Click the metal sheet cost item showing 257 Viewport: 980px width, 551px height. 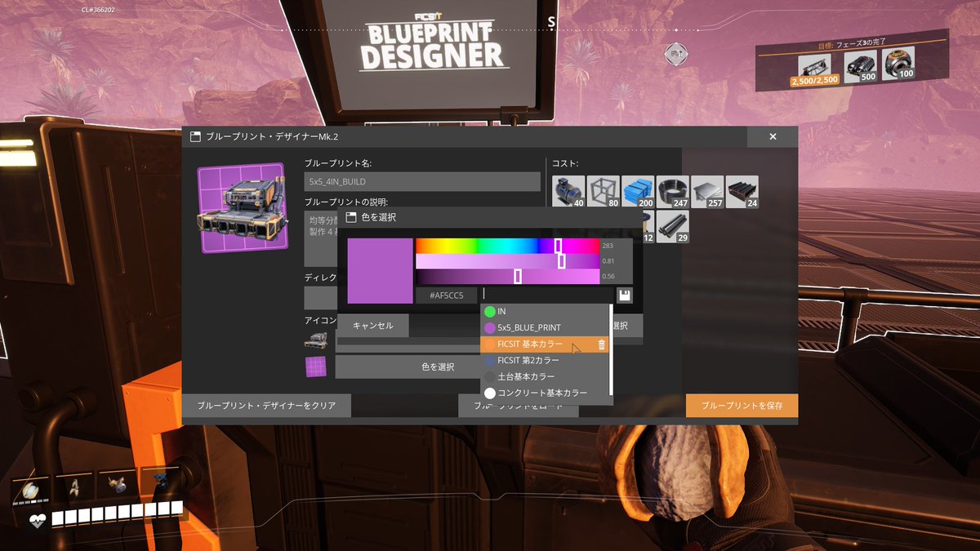click(707, 192)
